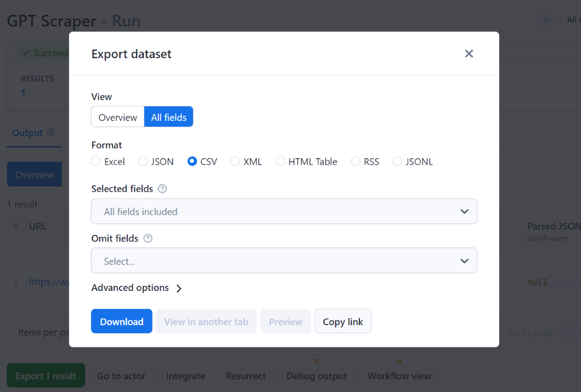The width and height of the screenshot is (581, 392).
Task: Choose the JSONL format option
Action: [397, 161]
